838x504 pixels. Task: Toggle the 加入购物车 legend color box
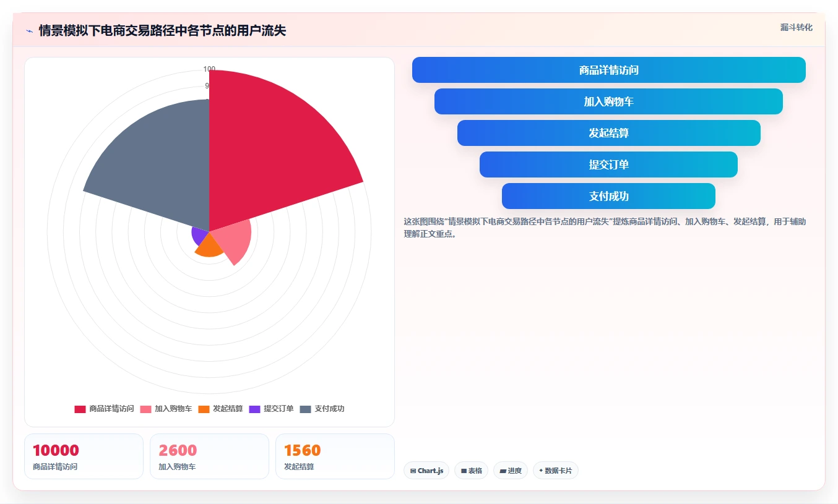click(x=145, y=409)
